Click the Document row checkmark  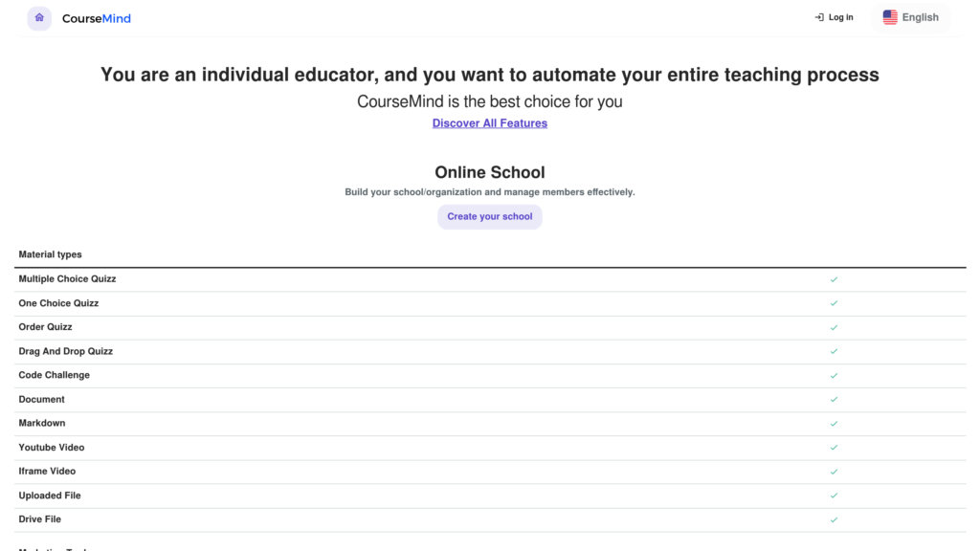pyautogui.click(x=834, y=399)
